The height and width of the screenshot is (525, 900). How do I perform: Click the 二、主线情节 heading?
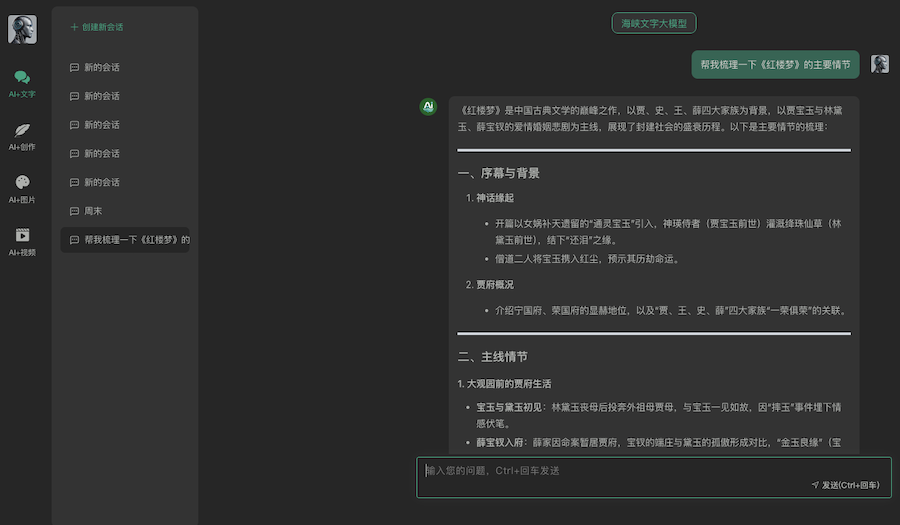pos(492,356)
